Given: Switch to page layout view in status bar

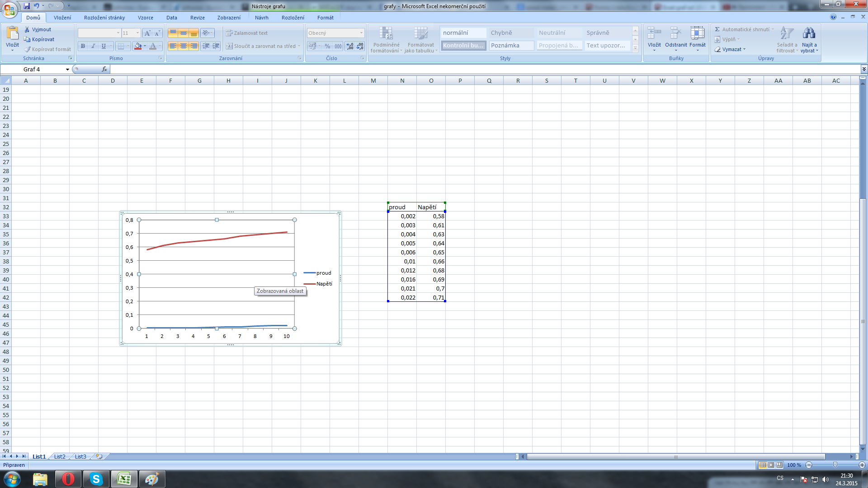Looking at the screenshot, I should click(771, 465).
